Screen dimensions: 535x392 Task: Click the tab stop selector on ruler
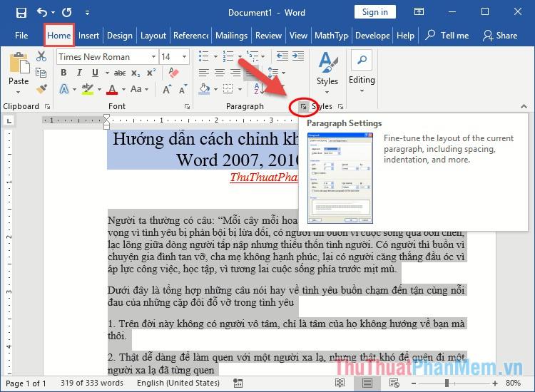(x=9, y=121)
